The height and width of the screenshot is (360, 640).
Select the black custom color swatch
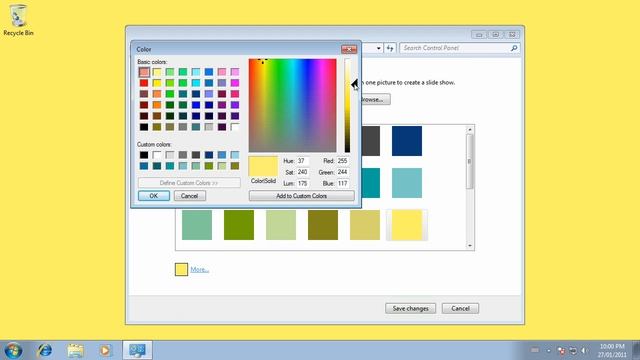(144, 155)
